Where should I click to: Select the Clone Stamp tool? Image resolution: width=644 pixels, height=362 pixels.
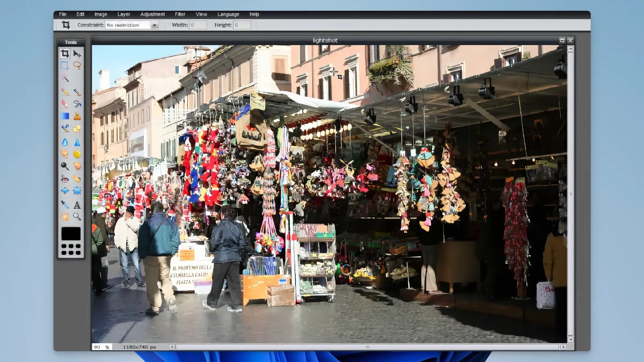77,116
